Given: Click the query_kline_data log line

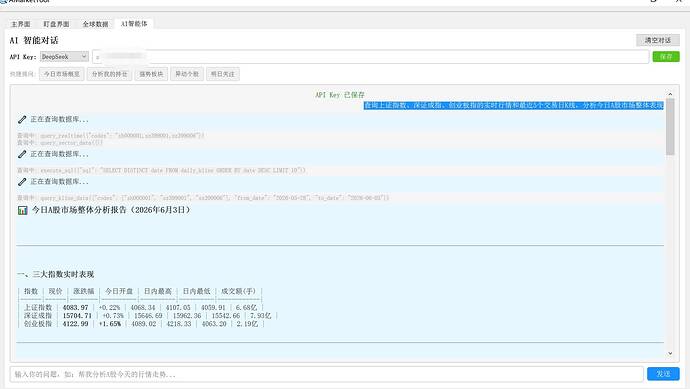Looking at the screenshot, I should coord(203,198).
